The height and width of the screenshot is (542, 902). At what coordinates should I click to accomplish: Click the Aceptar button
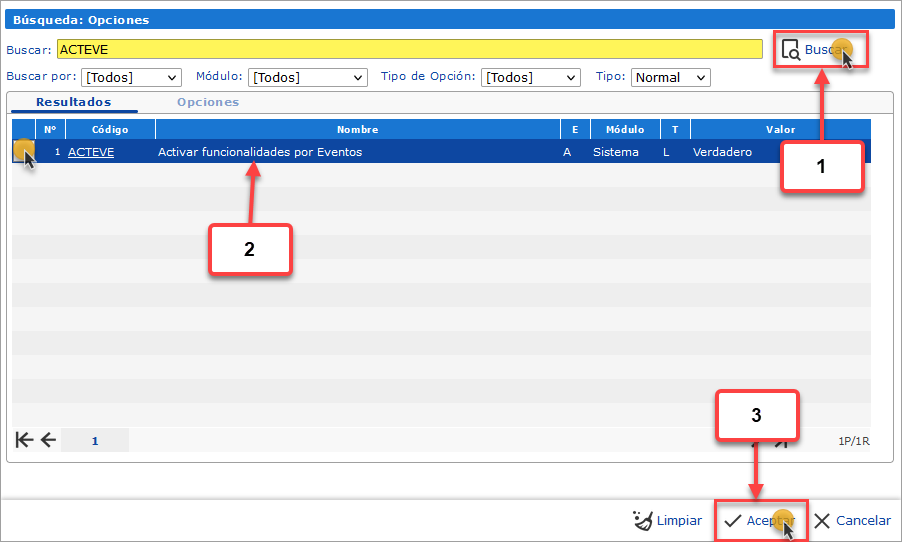point(760,521)
